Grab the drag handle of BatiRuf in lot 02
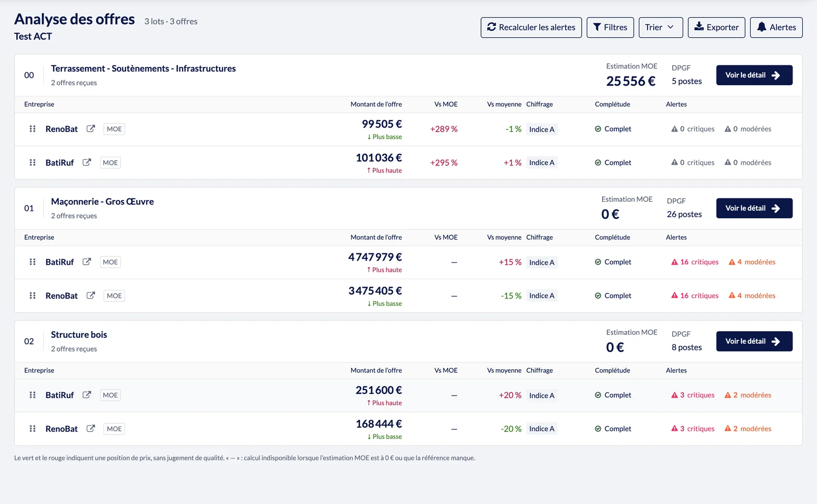Image resolution: width=817 pixels, height=504 pixels. click(33, 395)
